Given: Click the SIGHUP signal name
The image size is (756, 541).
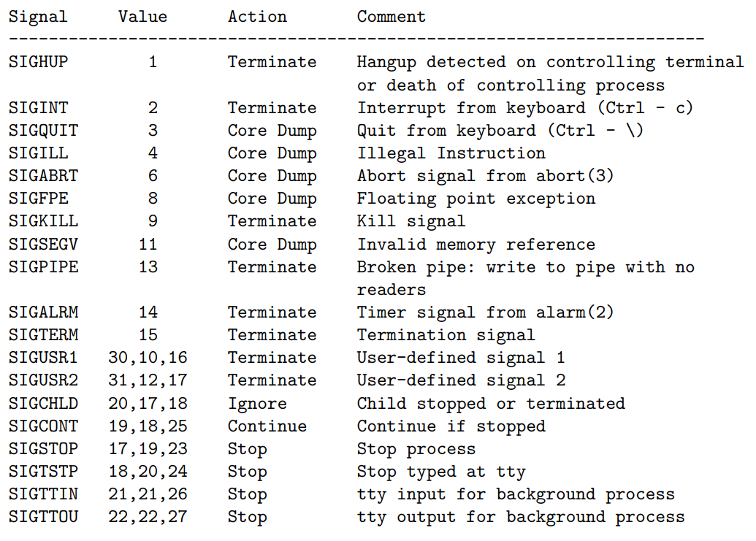Looking at the screenshot, I should click(38, 62).
